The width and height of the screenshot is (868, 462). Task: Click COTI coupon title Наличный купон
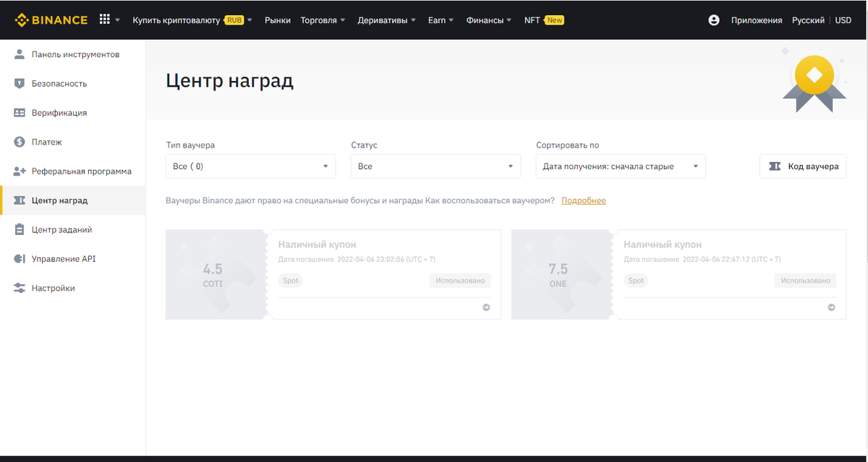point(318,244)
